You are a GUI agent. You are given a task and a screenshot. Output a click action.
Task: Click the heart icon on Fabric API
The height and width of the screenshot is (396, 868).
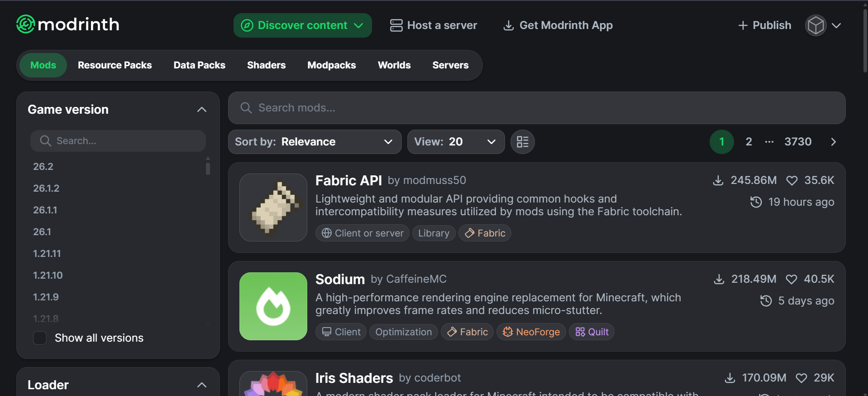point(792,180)
